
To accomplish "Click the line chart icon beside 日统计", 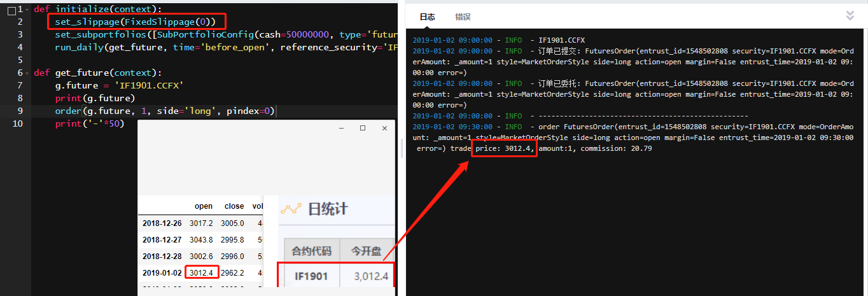I will pyautogui.click(x=291, y=209).
